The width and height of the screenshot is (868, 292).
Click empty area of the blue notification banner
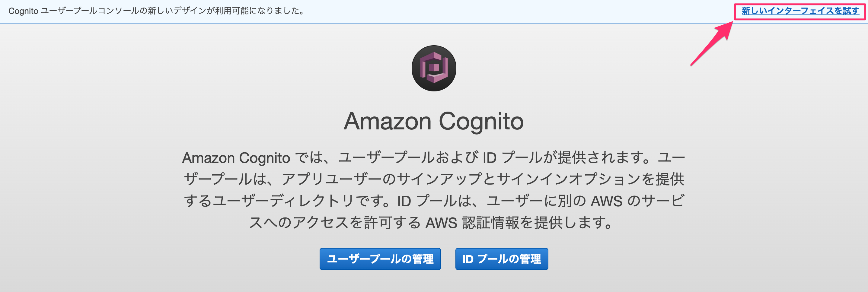506,11
